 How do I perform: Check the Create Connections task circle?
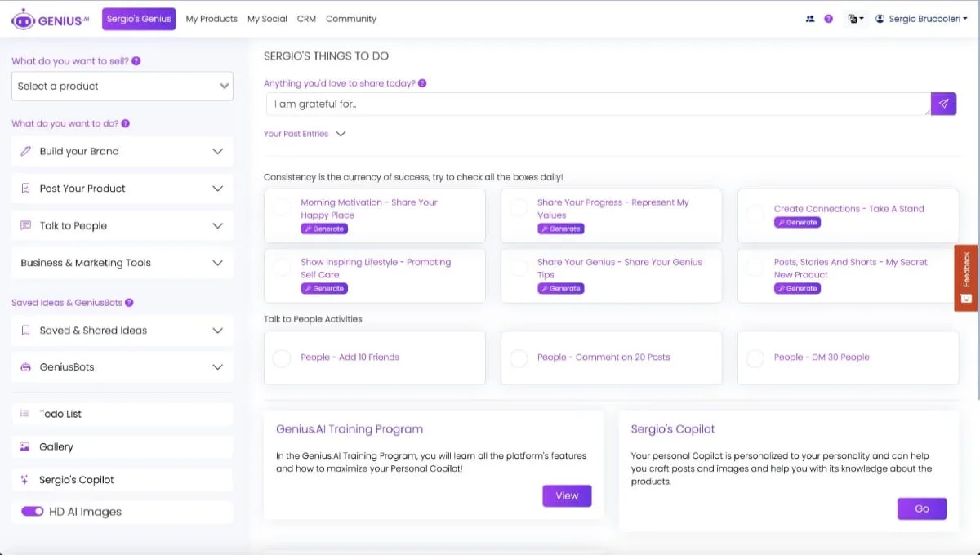click(755, 214)
